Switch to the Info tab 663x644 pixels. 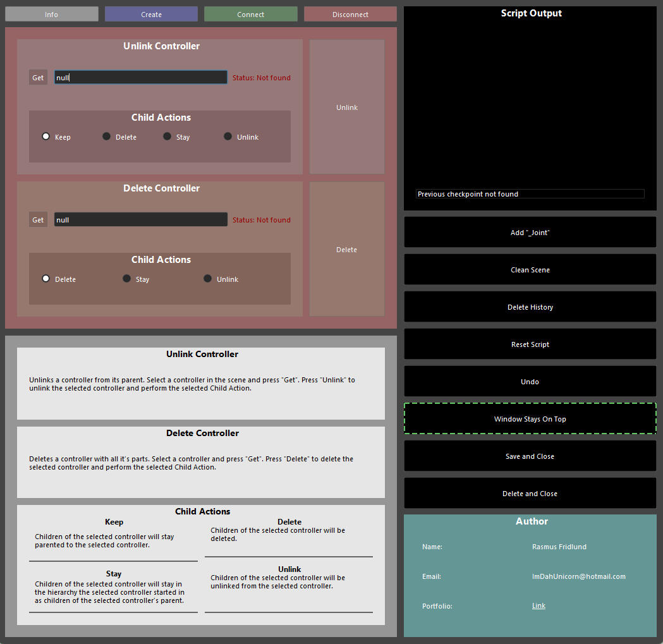[x=52, y=15]
